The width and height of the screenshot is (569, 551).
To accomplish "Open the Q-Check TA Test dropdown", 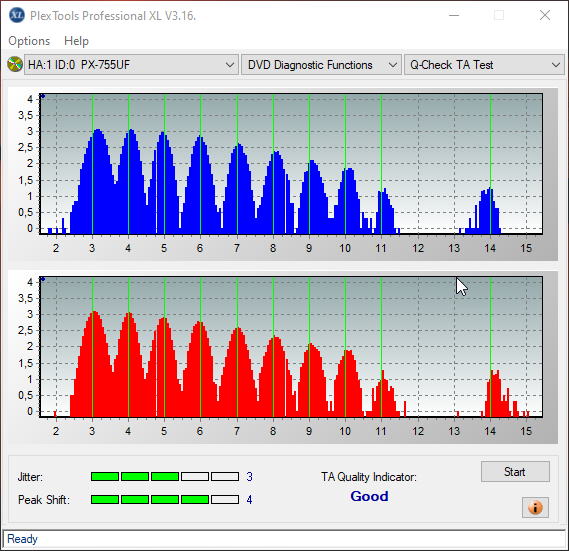I will tap(484, 65).
